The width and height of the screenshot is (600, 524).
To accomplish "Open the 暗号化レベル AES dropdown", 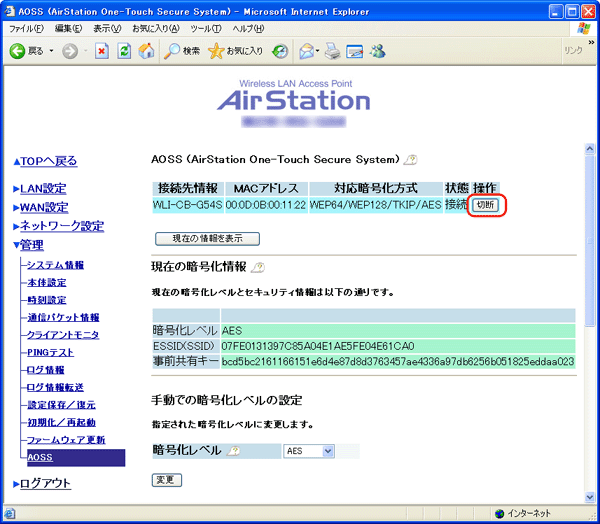I will point(309,451).
